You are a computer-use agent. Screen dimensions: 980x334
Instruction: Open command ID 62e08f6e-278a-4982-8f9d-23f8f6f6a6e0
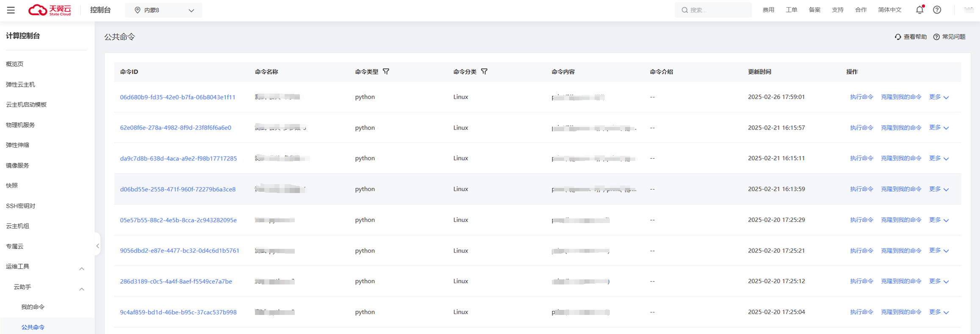point(175,127)
